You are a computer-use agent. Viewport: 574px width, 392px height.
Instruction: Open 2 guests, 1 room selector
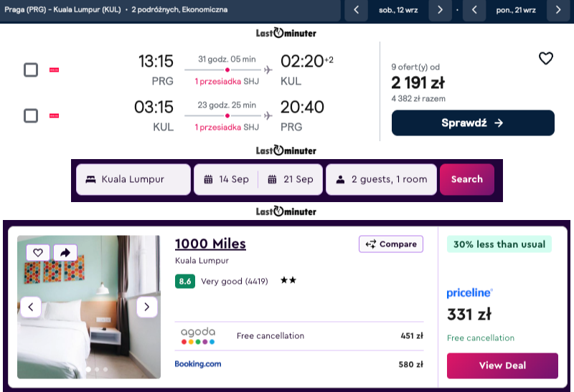(x=381, y=179)
